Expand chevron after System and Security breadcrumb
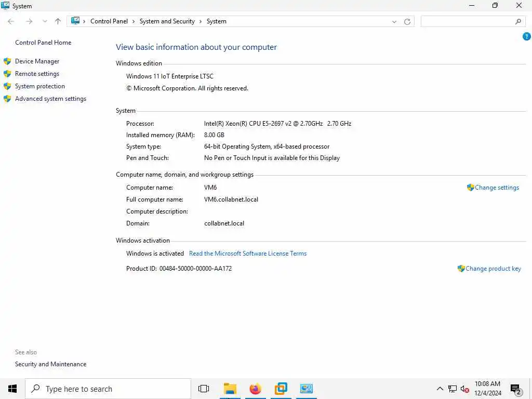Screen dimensions: 532x399 click(x=201, y=21)
